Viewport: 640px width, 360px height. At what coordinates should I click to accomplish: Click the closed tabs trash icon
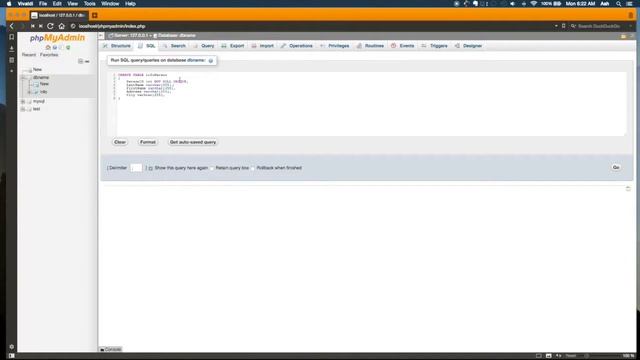pos(631,16)
